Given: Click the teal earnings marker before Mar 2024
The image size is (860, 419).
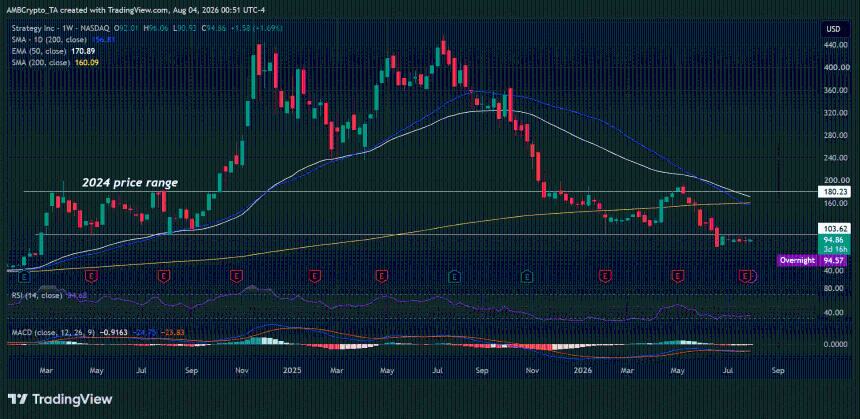Looking at the screenshot, I should [x=25, y=276].
